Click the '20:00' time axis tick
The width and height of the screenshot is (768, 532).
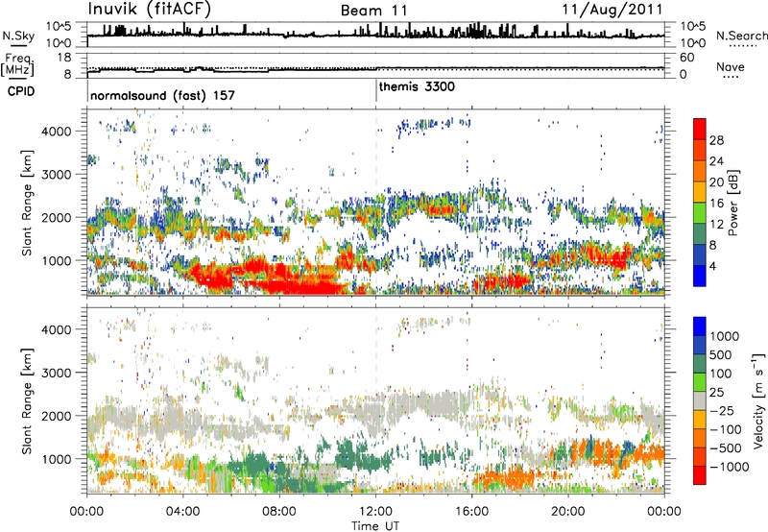(568, 512)
